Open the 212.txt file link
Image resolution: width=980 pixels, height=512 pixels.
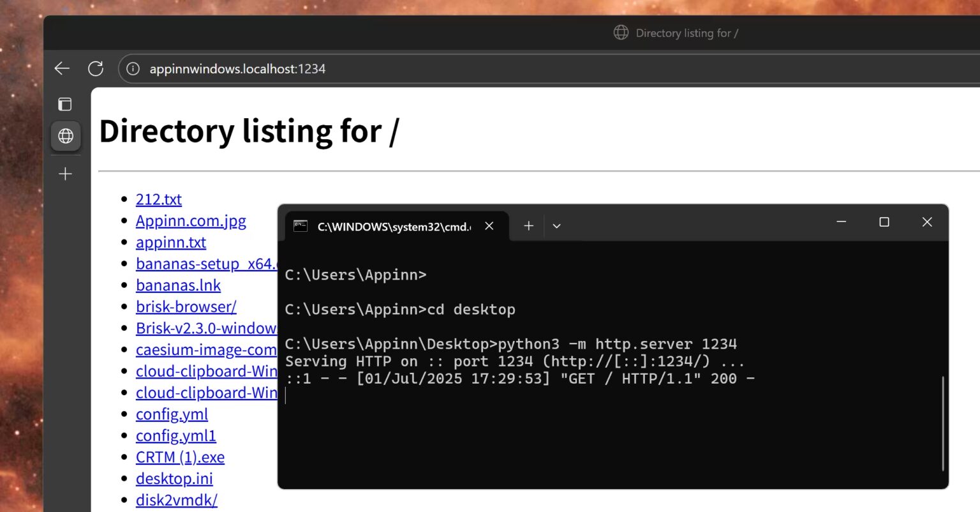(x=158, y=199)
